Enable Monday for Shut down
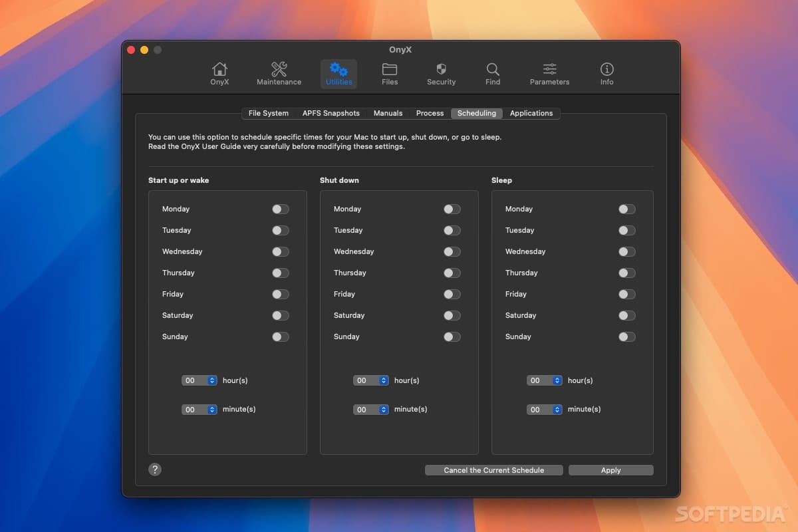The image size is (798, 532). (452, 209)
